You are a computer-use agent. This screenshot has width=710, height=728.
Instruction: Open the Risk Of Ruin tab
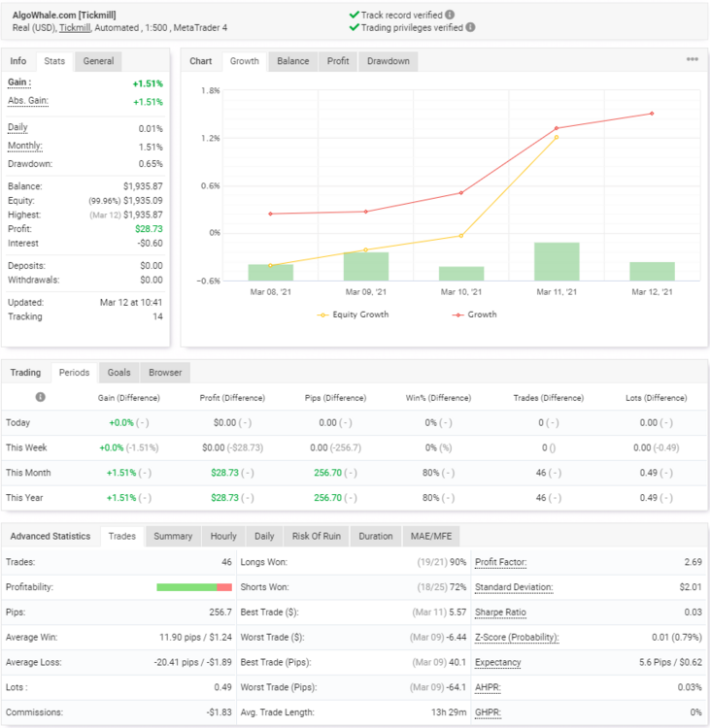(317, 536)
